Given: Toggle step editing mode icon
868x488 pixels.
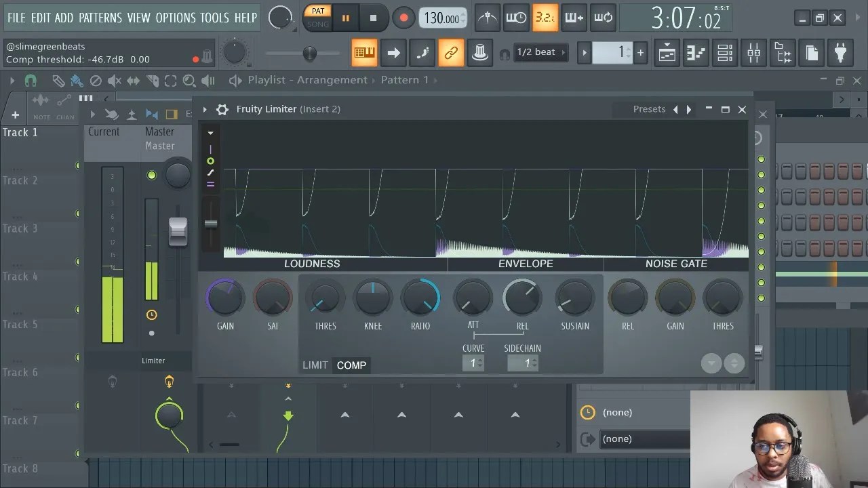Looking at the screenshot, I should 422,53.
